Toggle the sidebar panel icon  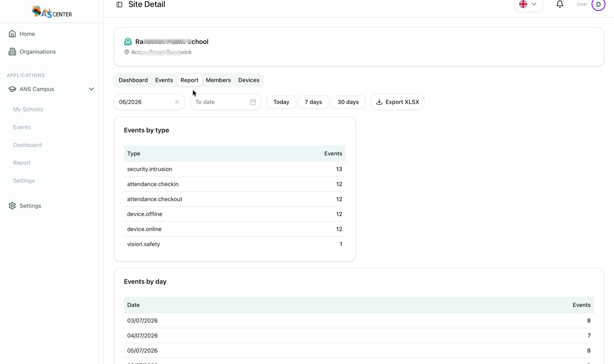coord(119,5)
